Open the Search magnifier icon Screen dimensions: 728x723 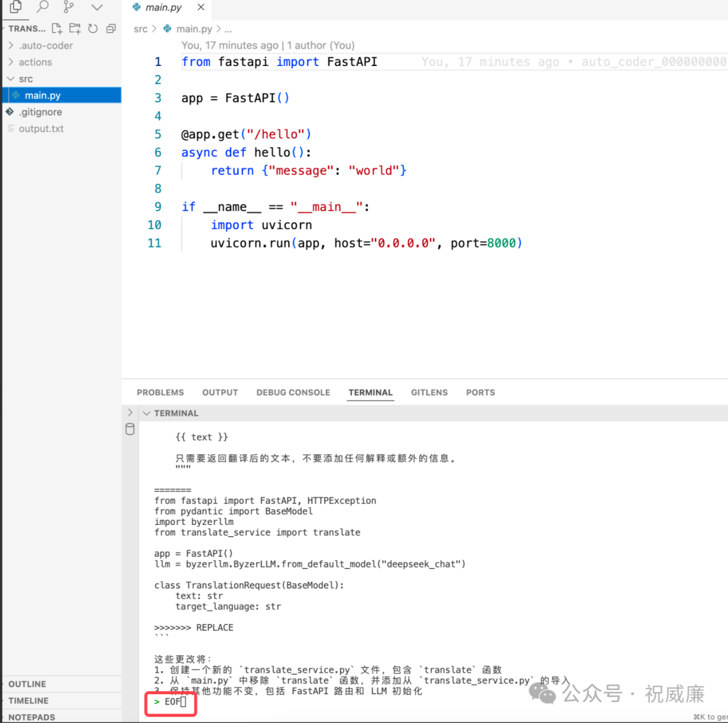[42, 7]
